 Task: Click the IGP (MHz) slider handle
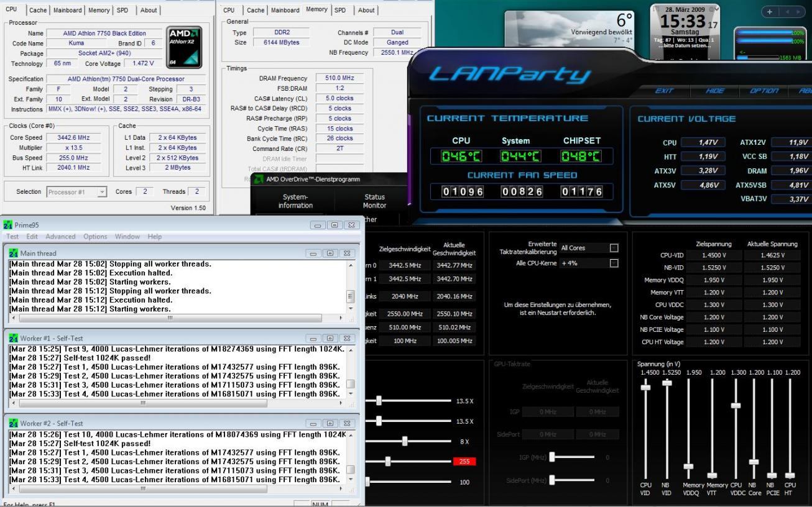552,457
